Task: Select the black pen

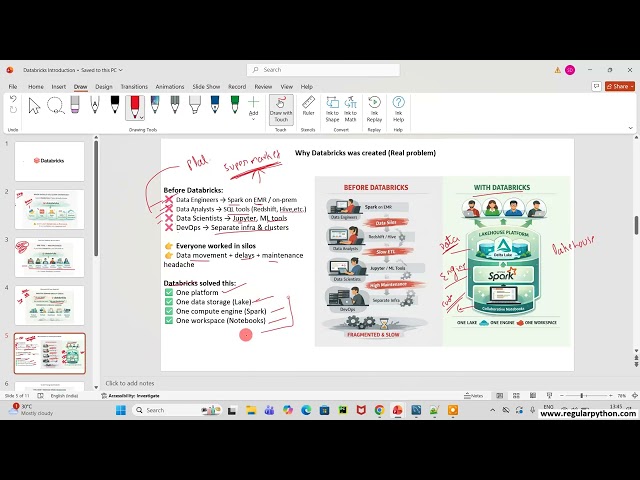Action: (115, 104)
